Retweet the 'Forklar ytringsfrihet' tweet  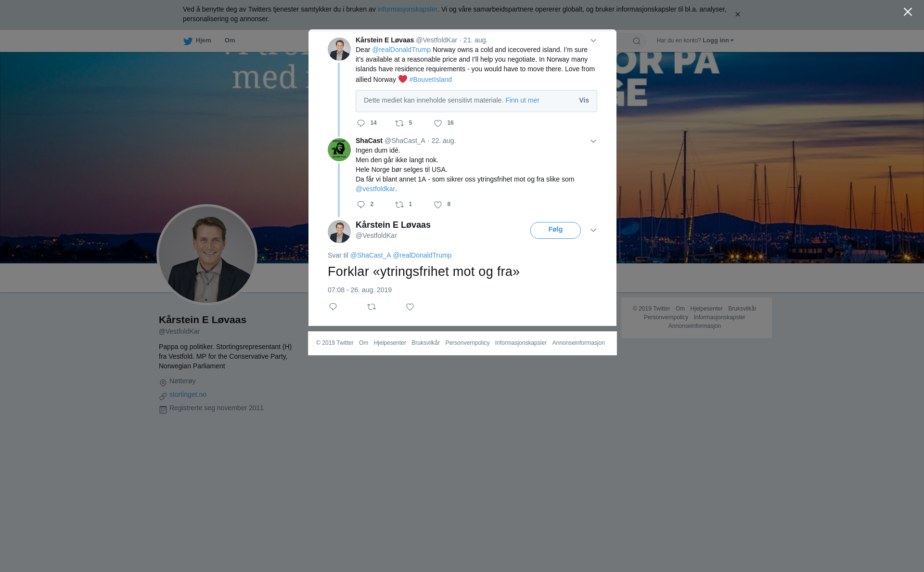(x=372, y=307)
